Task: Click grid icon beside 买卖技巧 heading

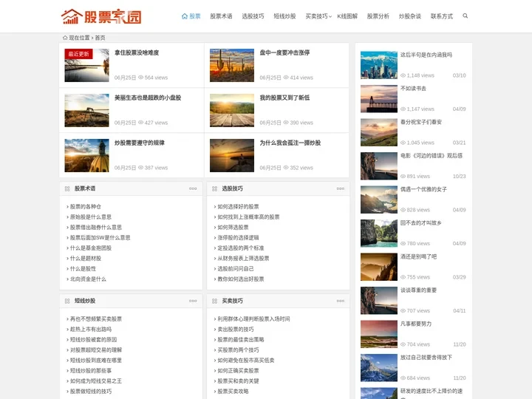Action: click(x=214, y=301)
